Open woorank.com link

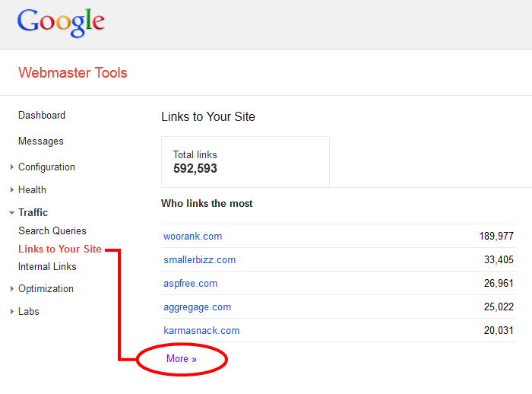[193, 236]
